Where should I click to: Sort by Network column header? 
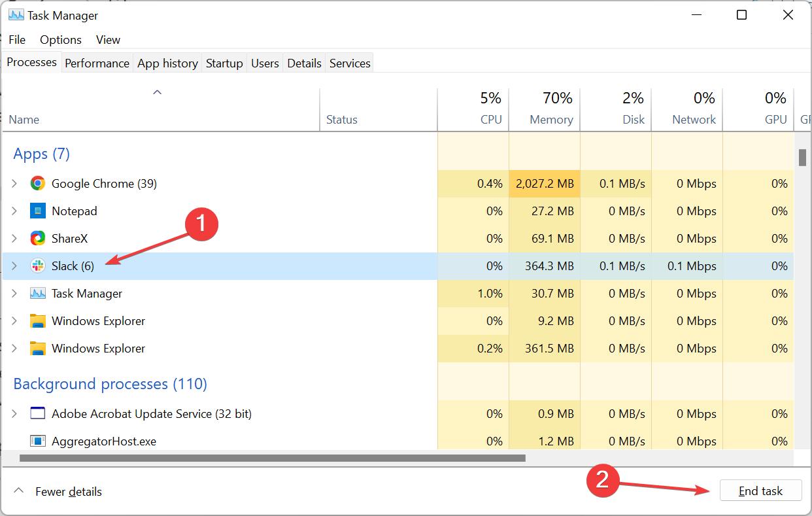(x=686, y=110)
